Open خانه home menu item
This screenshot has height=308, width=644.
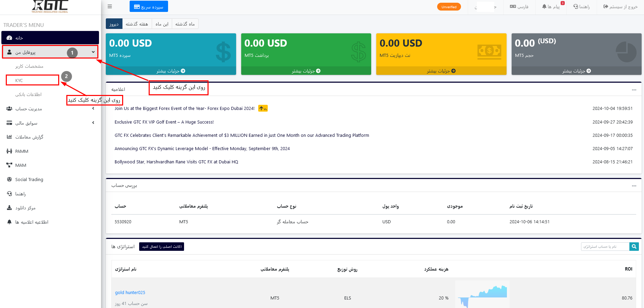(x=50, y=38)
